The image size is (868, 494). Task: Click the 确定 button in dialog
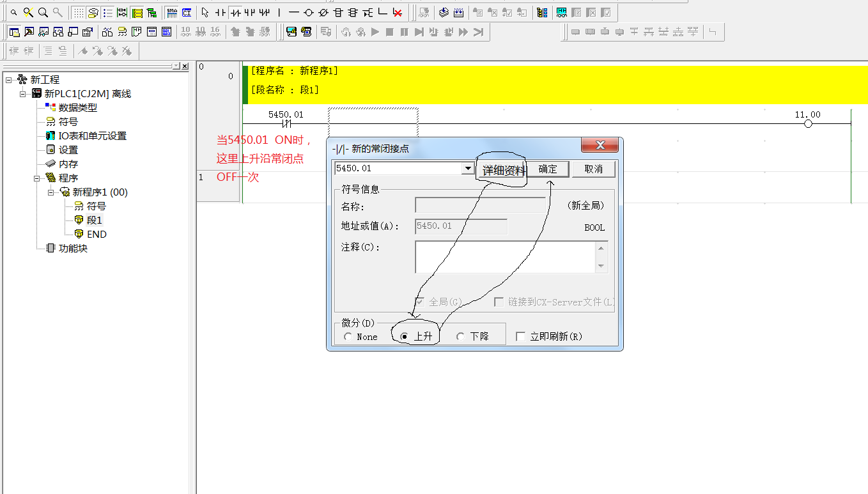tap(548, 169)
